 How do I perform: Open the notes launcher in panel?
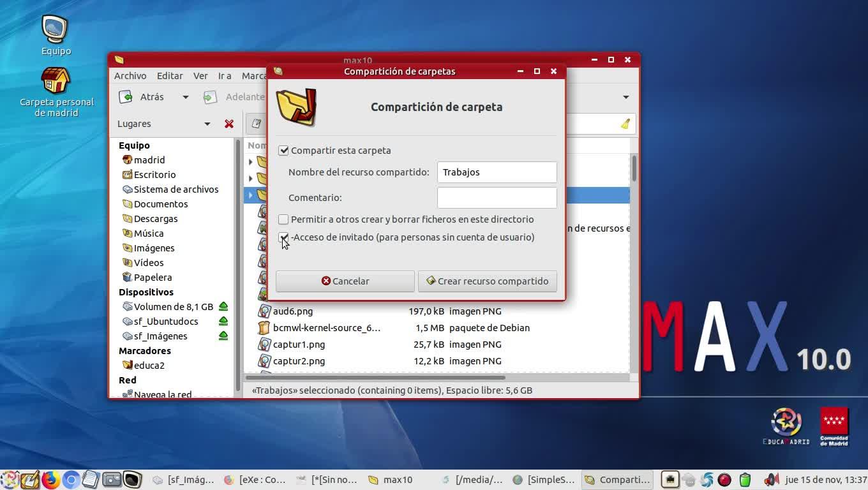point(91,480)
